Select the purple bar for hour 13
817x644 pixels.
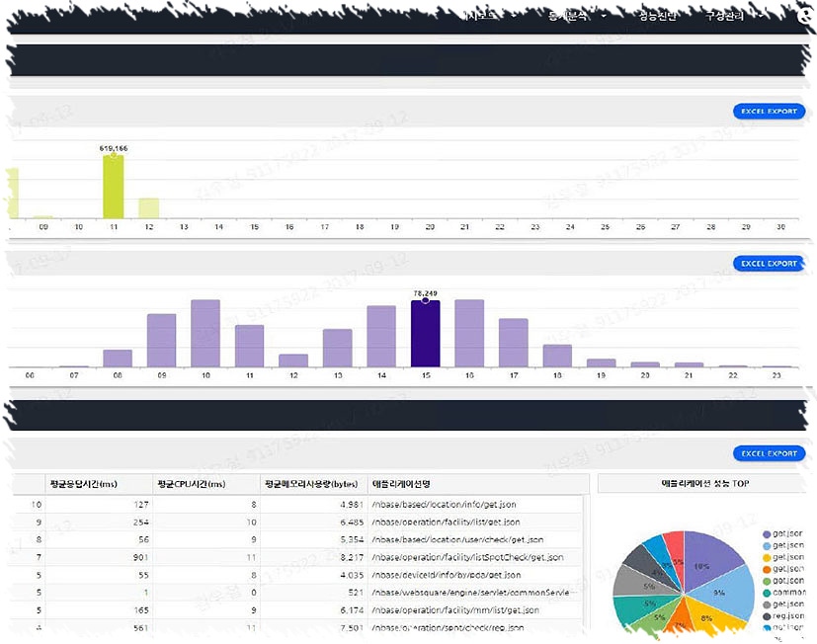338,348
